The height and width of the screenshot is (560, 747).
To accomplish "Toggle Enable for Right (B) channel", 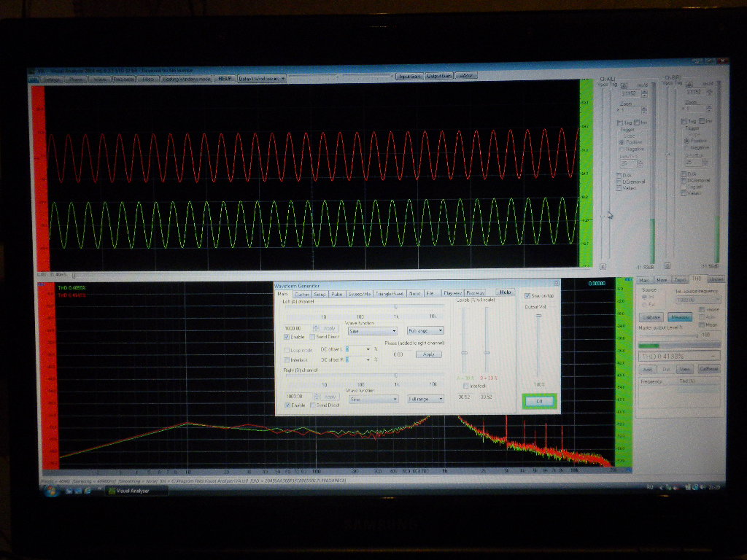I will 287,405.
